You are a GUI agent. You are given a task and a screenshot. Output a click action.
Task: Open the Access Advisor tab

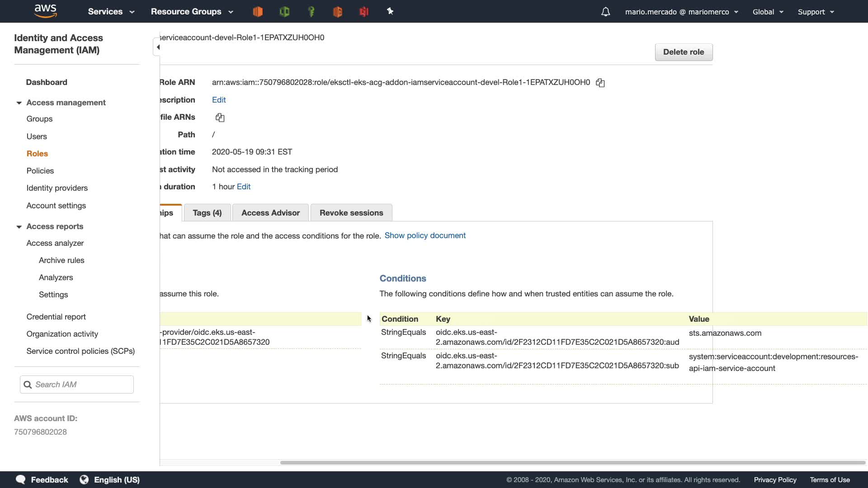270,213
